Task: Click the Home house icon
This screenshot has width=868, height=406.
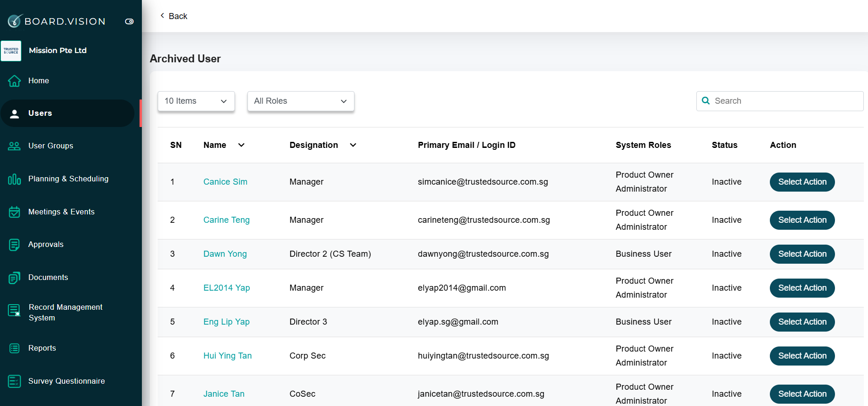Action: (14, 81)
